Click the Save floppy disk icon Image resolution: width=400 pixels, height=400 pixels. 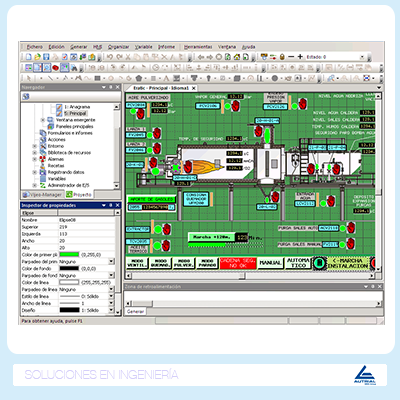tap(46, 57)
